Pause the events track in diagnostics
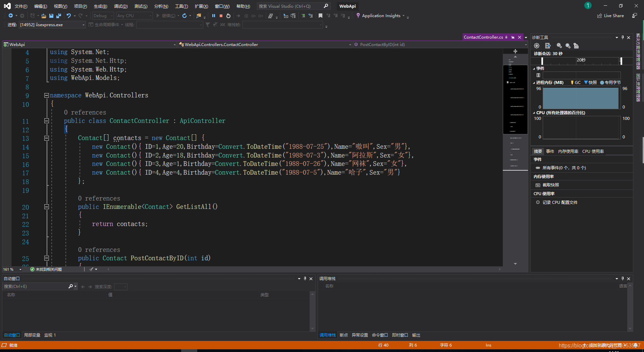The height and width of the screenshot is (352, 644). click(x=538, y=75)
